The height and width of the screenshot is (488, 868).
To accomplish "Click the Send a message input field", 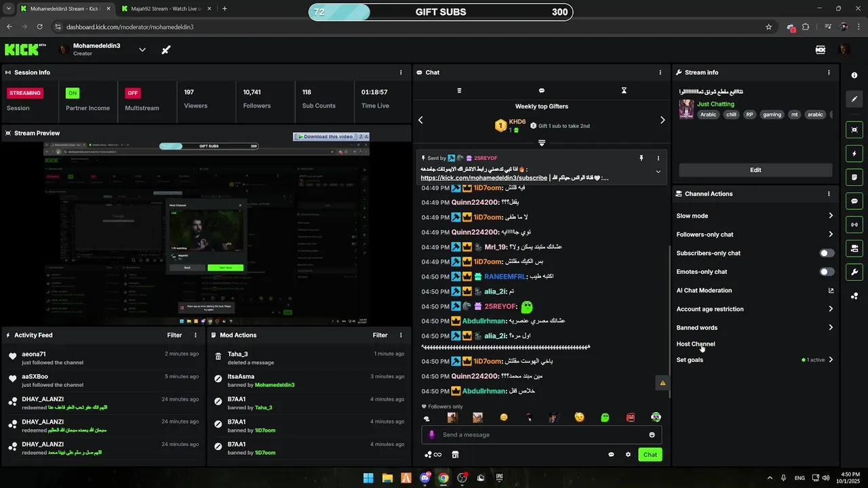I will 541,434.
